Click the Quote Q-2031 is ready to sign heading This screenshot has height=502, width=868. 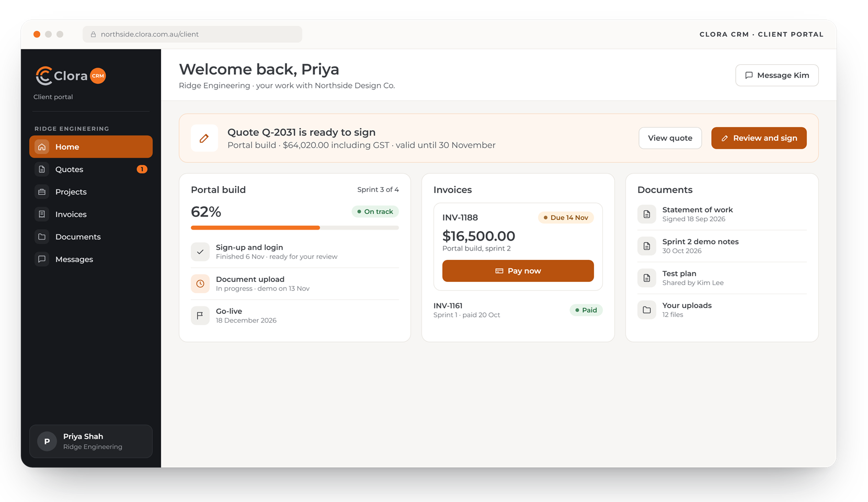[x=301, y=132]
